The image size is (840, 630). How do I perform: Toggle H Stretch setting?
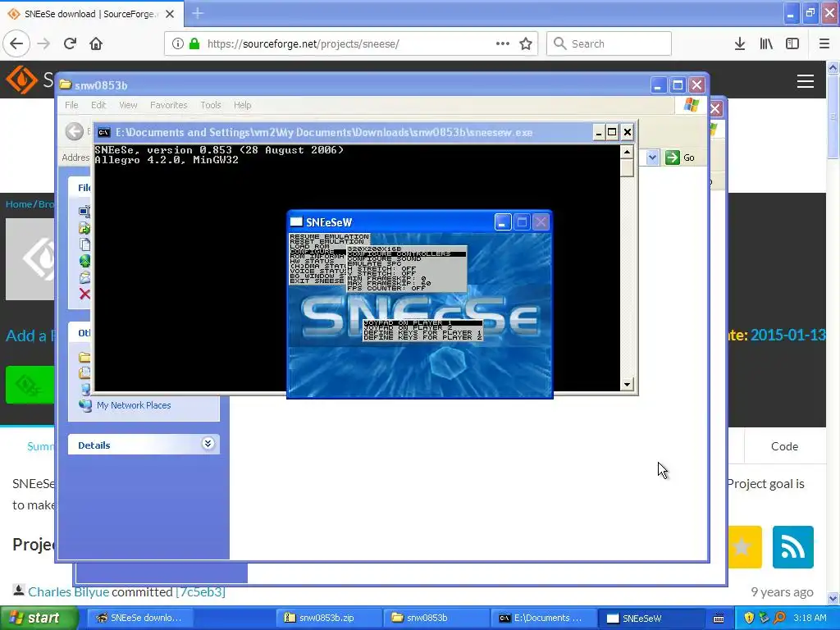tap(381, 269)
